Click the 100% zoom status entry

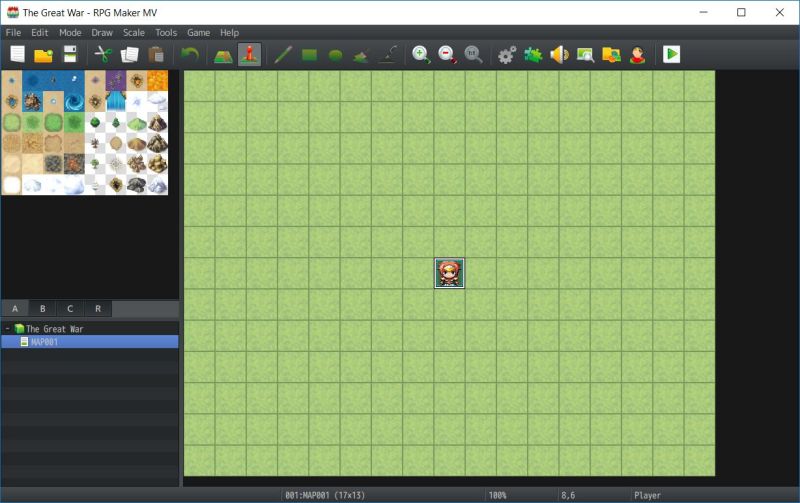click(497, 495)
